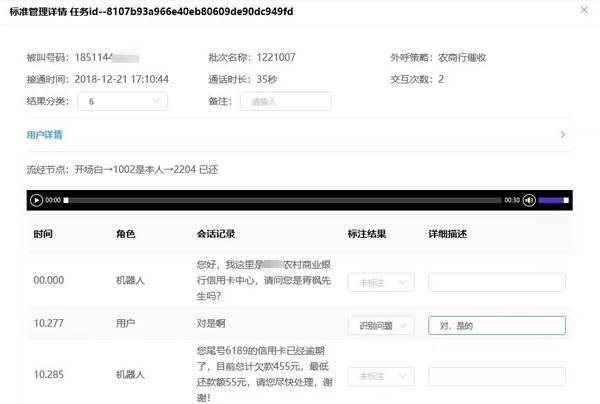Play the call recording audio
Screen dimensions: 600x404
click(36, 200)
